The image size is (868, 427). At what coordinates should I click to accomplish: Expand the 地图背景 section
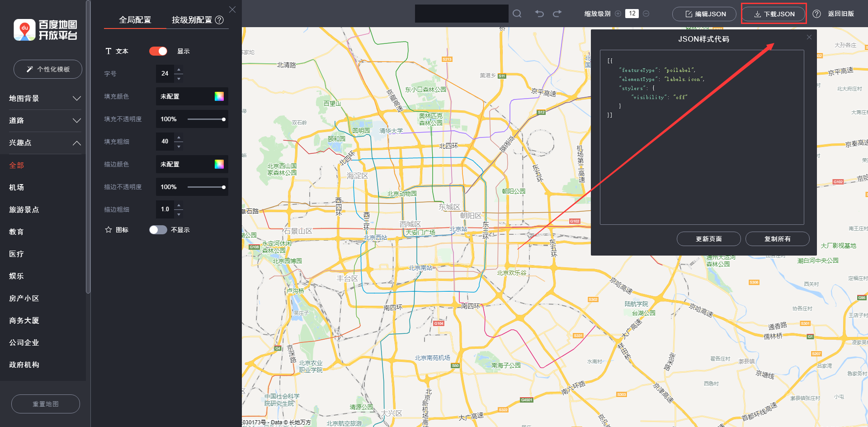[45, 98]
